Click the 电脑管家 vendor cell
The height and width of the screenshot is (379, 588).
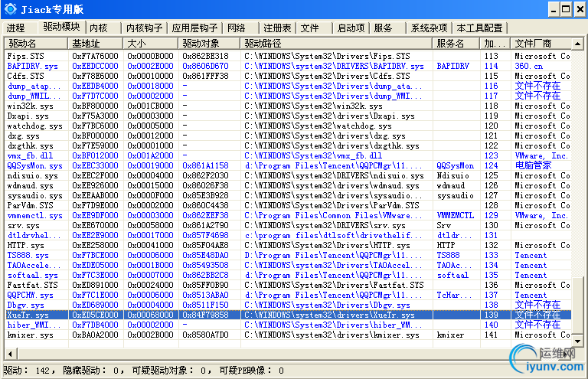[533, 165]
